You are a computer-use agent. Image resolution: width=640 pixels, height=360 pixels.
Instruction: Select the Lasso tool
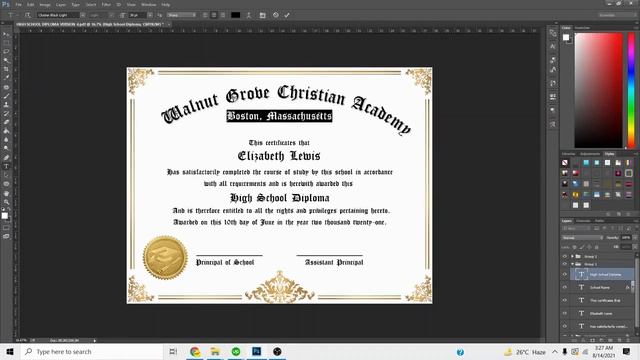6,51
